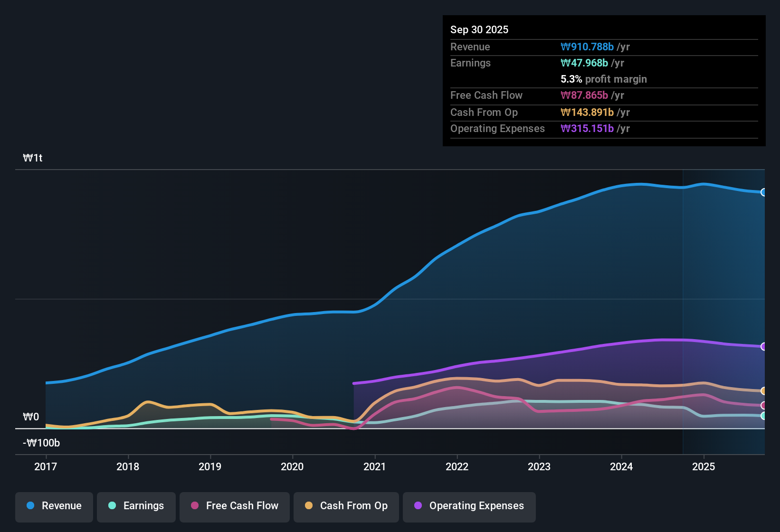Select the Earnings endpoint marker on the chart
The height and width of the screenshot is (532, 780).
[764, 416]
